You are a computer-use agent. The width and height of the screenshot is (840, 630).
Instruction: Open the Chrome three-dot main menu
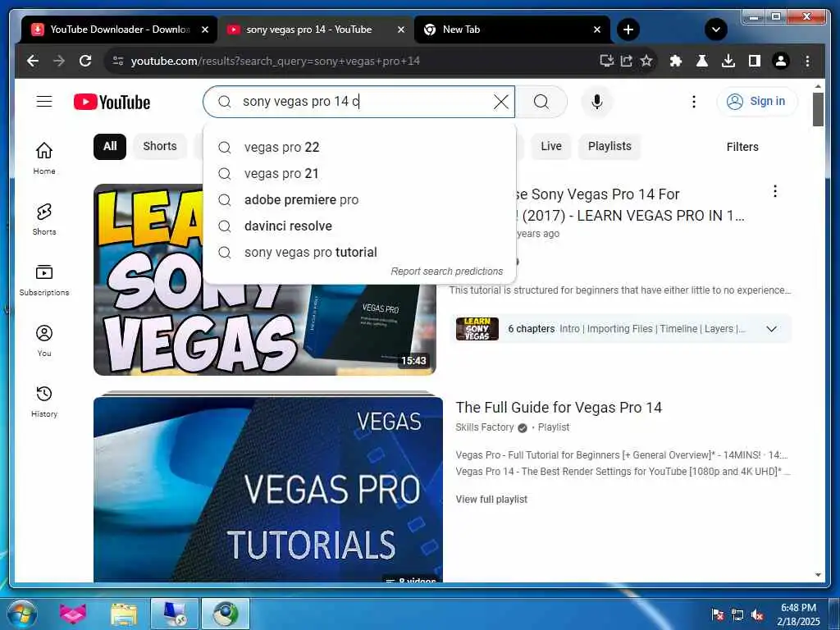(807, 61)
